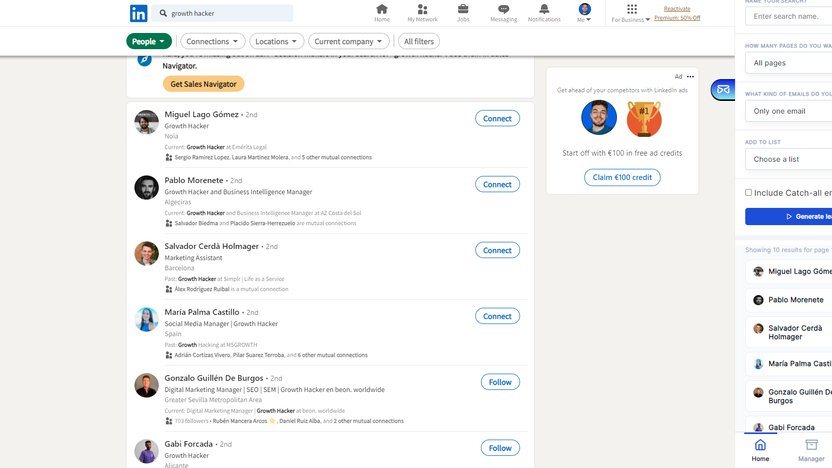Viewport: 832px width, 468px height.
Task: Switch to the extension Home tab
Action: [760, 450]
